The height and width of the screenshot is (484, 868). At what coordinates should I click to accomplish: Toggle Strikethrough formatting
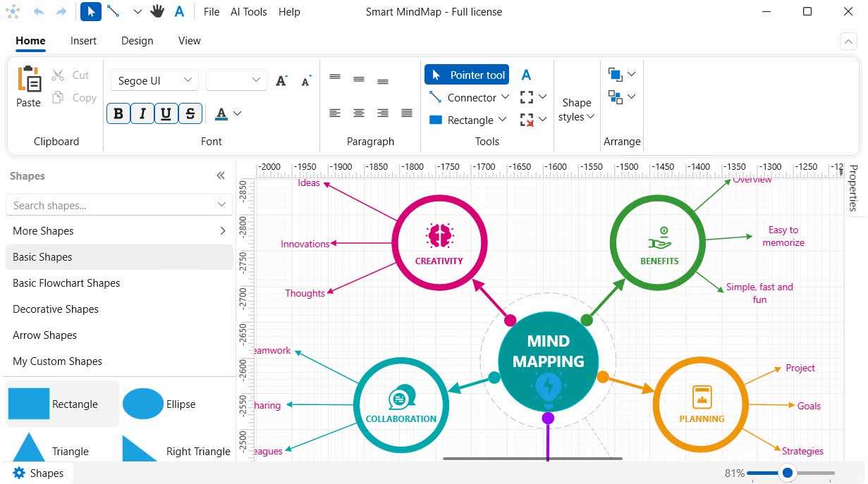coord(190,113)
